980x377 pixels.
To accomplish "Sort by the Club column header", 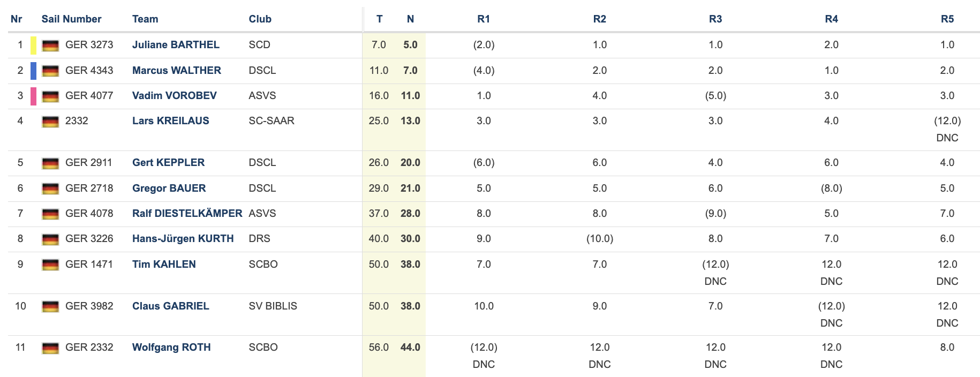I will [260, 19].
